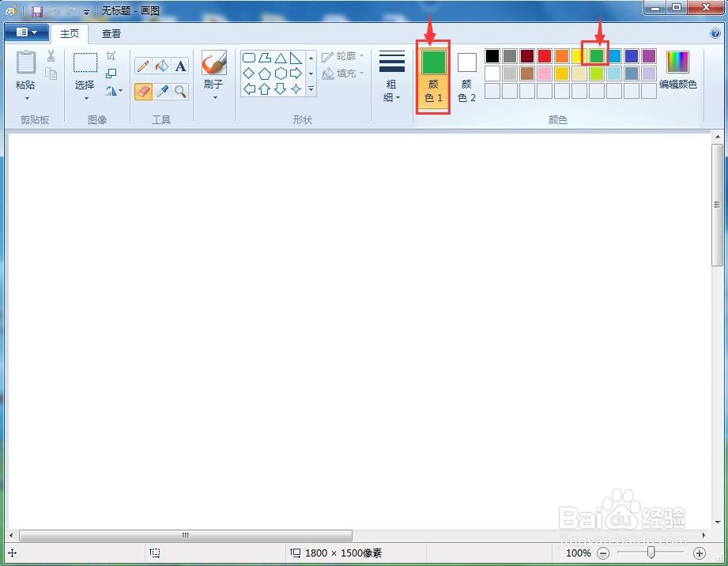
Task: Pick the green color swatch
Action: pos(597,56)
